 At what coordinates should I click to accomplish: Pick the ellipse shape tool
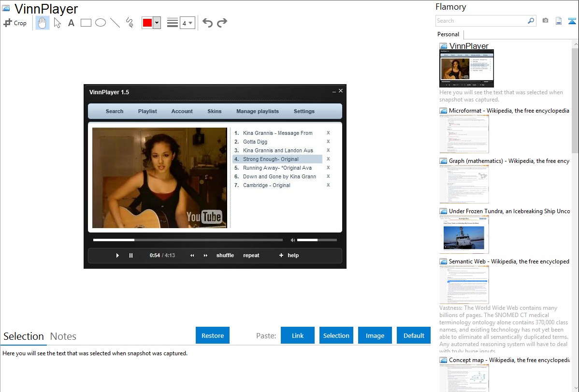tap(101, 23)
